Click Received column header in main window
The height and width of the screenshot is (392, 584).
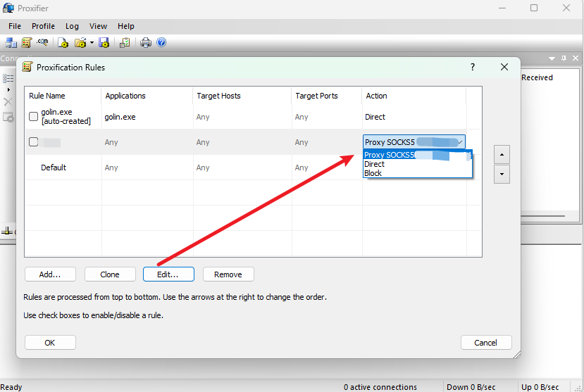[537, 77]
